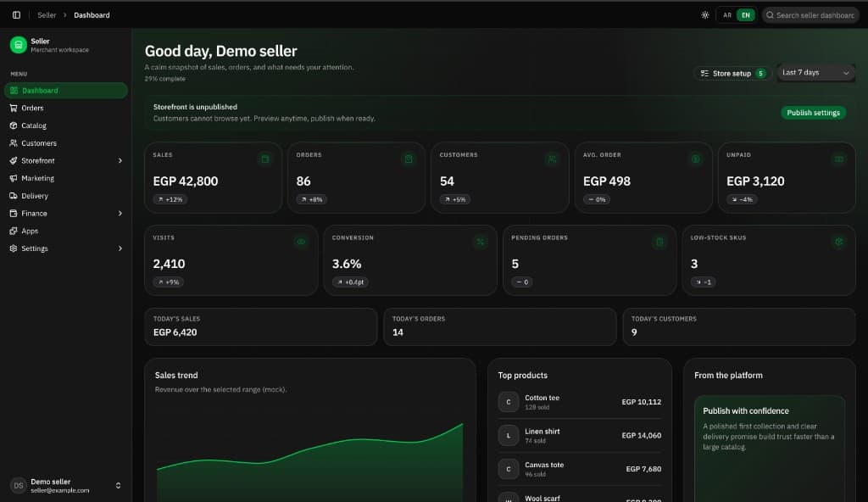Click the Avg. Order card icon
This screenshot has width=868, height=502.
pos(695,159)
